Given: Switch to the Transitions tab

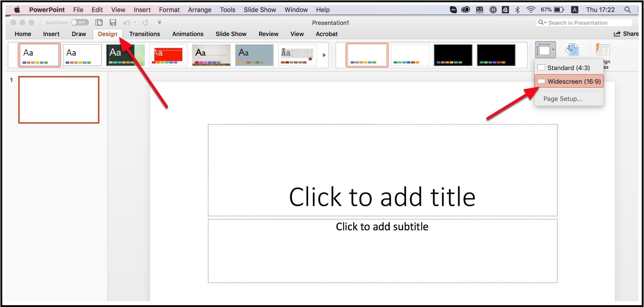Looking at the screenshot, I should pyautogui.click(x=144, y=34).
